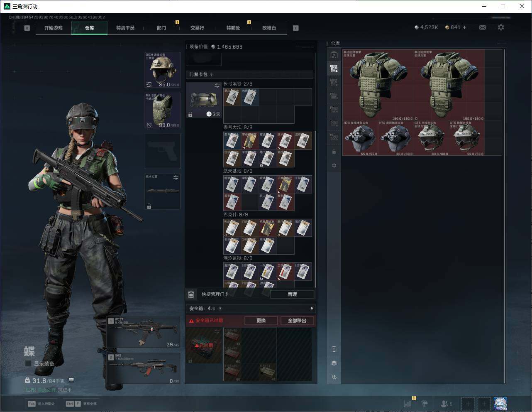
Task: Click the 零号大坝: 9/9 label
Action: coord(238,128)
